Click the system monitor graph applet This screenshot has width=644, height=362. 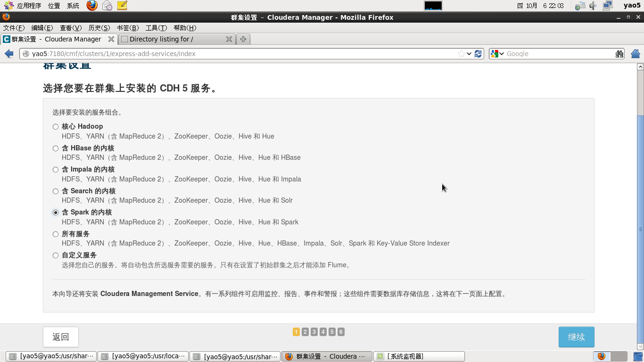(x=433, y=6)
